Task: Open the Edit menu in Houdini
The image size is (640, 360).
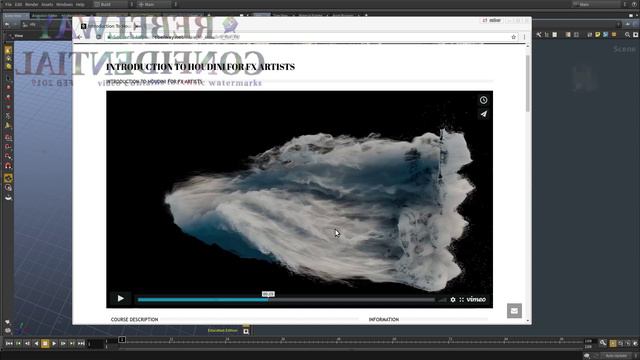Action: pyautogui.click(x=18, y=4)
